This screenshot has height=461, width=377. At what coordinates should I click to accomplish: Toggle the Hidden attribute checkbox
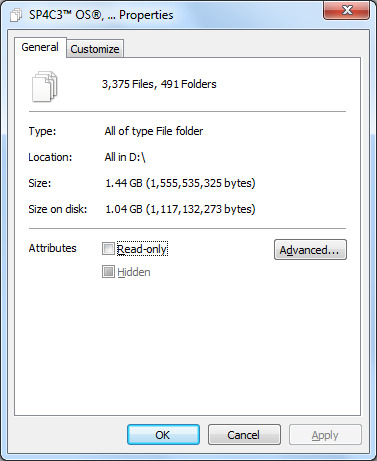pos(108,272)
